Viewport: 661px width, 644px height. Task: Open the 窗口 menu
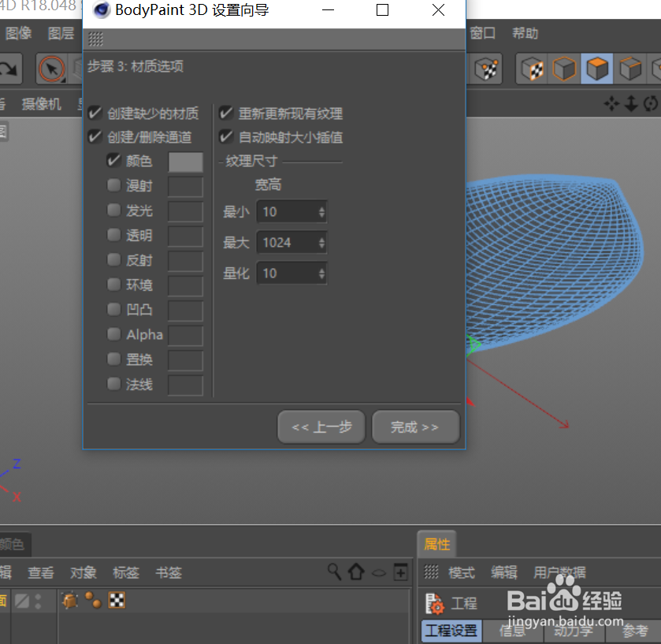tap(483, 33)
